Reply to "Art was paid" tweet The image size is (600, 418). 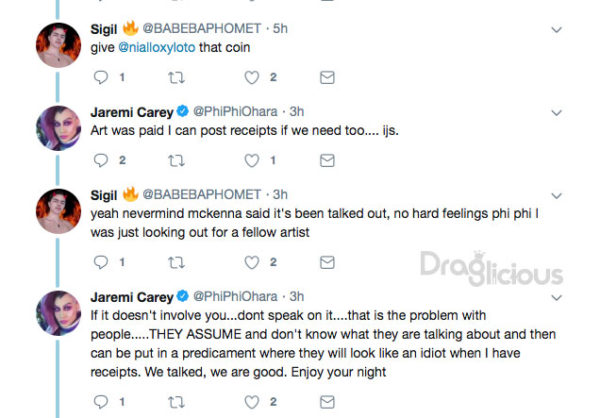[x=99, y=160]
